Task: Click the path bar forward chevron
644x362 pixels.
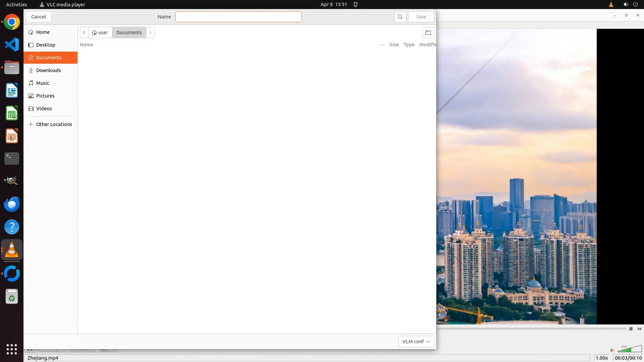Action: click(x=150, y=33)
